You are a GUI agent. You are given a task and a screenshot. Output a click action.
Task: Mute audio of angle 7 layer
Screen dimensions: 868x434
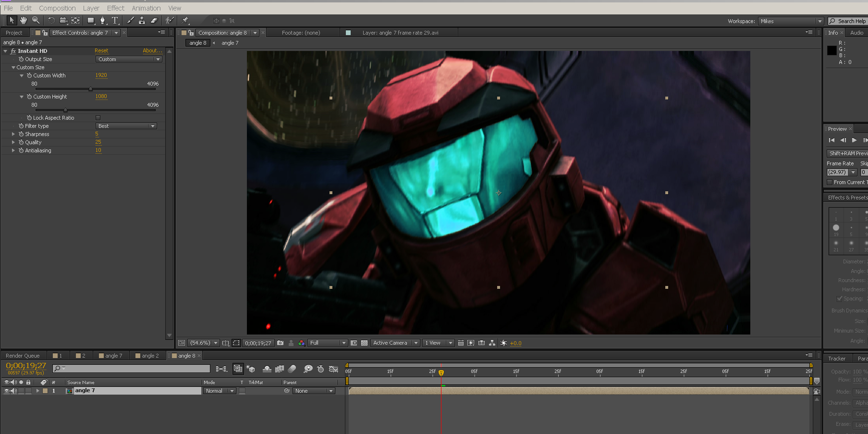click(13, 391)
